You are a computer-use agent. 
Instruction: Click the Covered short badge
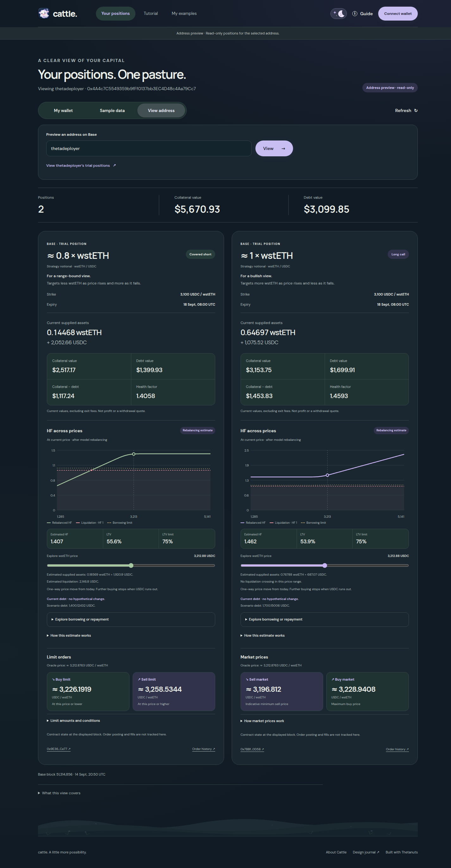tap(200, 254)
